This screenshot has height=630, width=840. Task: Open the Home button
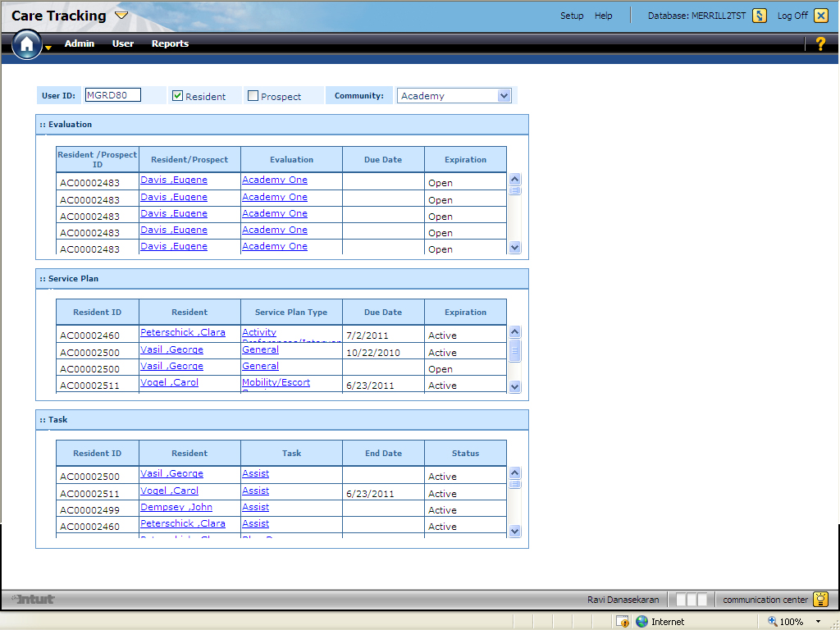click(x=27, y=44)
